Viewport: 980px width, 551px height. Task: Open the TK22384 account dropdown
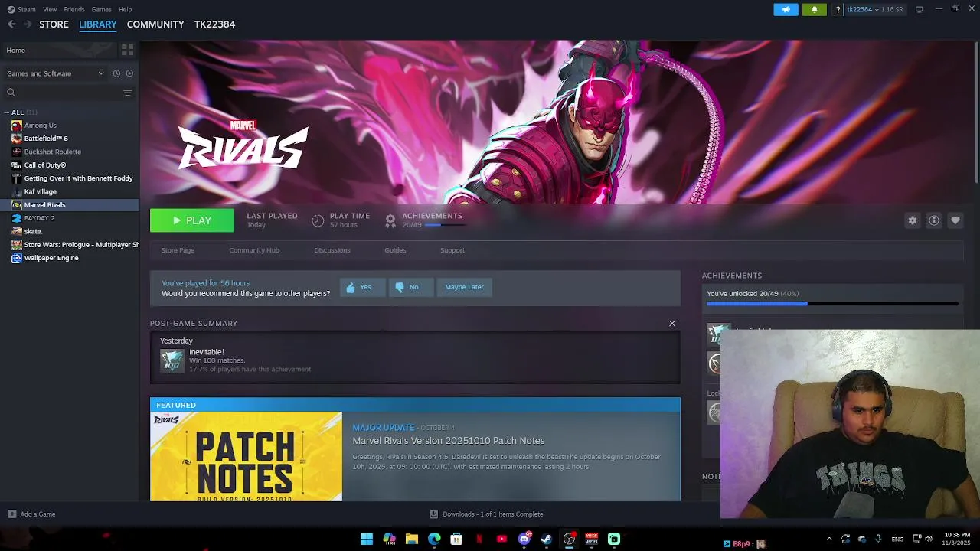pos(874,9)
